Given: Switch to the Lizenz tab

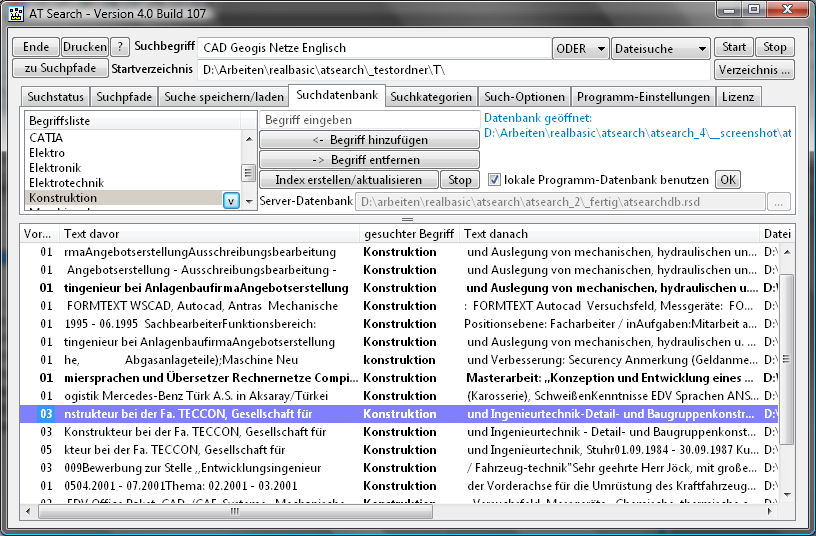Looking at the screenshot, I should click(x=738, y=97).
